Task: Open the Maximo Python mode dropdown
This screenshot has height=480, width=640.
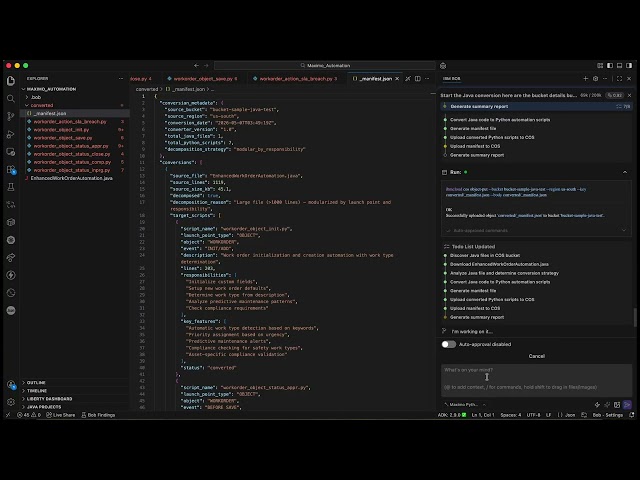Action: tap(465, 404)
